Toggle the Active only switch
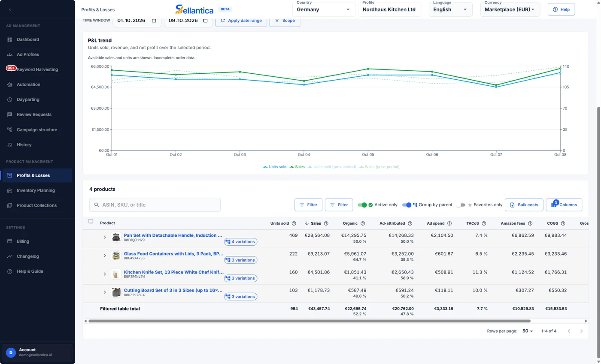 tap(362, 205)
